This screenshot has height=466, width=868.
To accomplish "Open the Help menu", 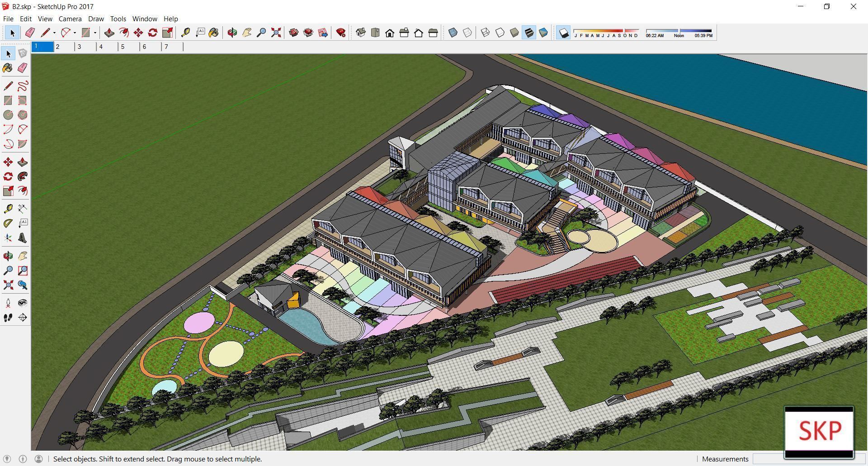I will click(x=171, y=19).
